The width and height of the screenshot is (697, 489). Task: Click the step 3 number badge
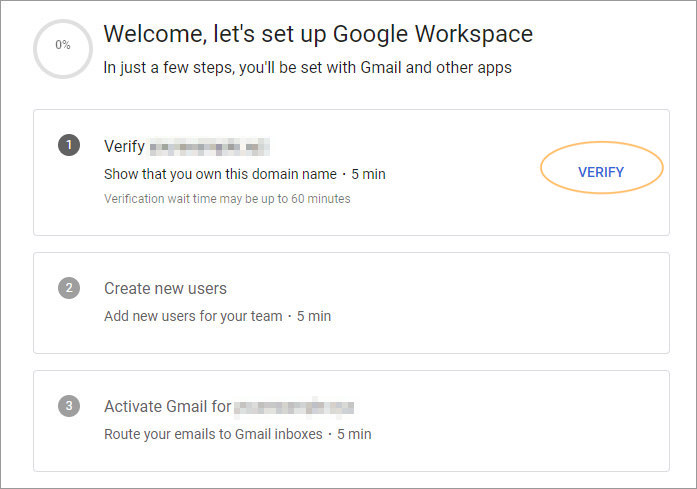point(69,405)
